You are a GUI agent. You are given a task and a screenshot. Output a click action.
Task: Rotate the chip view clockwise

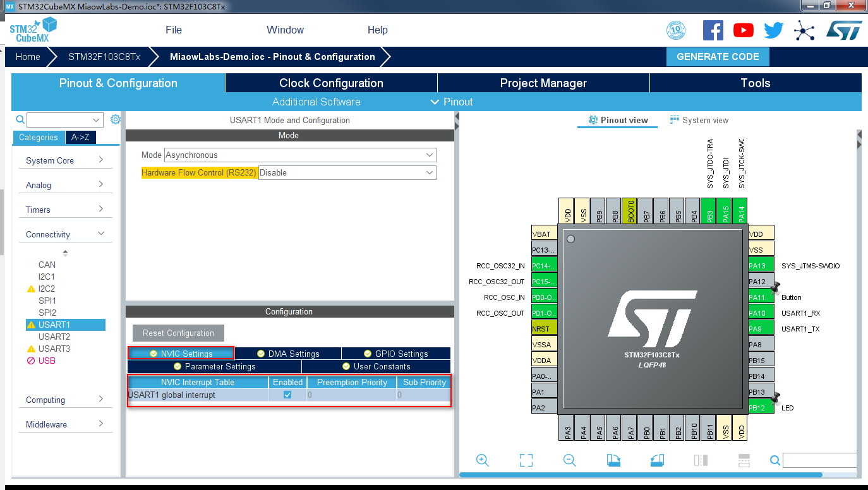click(x=613, y=460)
